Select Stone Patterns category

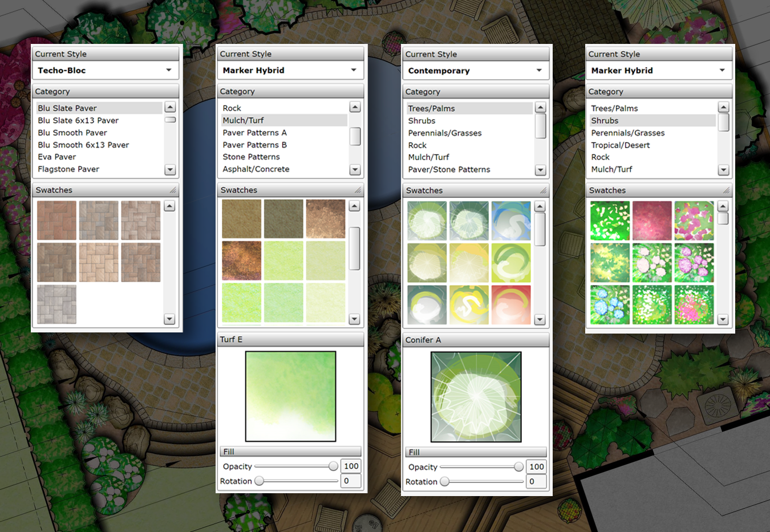251,157
